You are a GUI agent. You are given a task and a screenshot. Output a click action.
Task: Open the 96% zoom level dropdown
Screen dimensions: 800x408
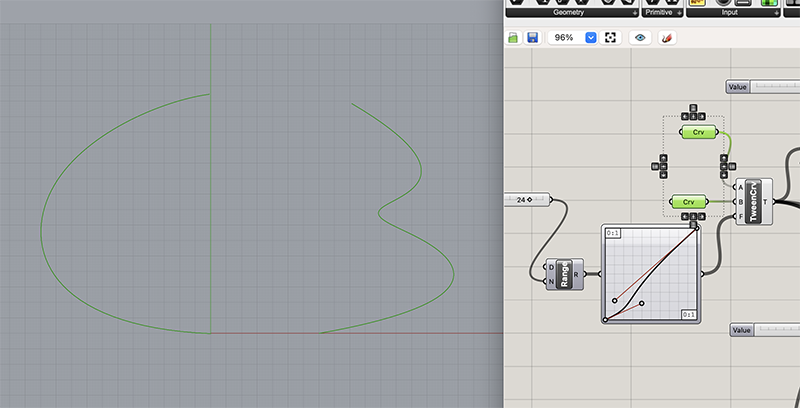[590, 37]
